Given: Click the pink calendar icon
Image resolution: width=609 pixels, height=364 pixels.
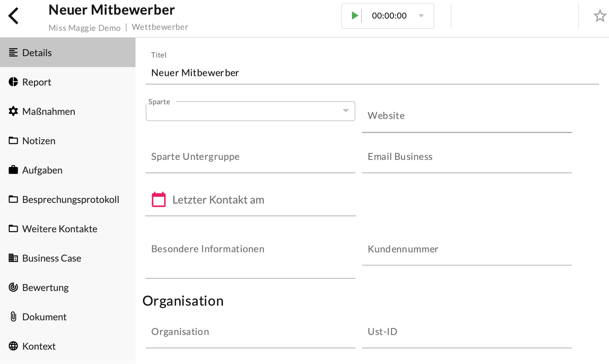Looking at the screenshot, I should pyautogui.click(x=159, y=200).
